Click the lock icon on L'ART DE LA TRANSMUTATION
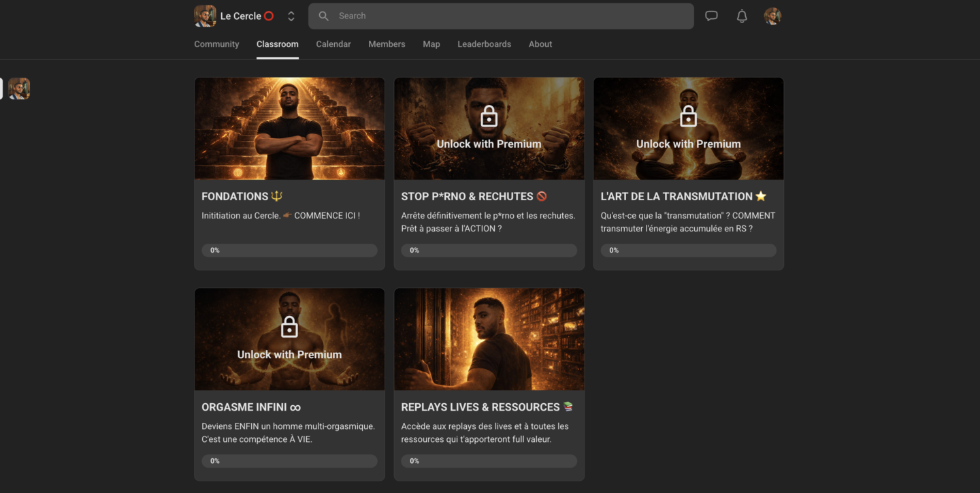Viewport: 980px width, 493px height. pyautogui.click(x=688, y=116)
